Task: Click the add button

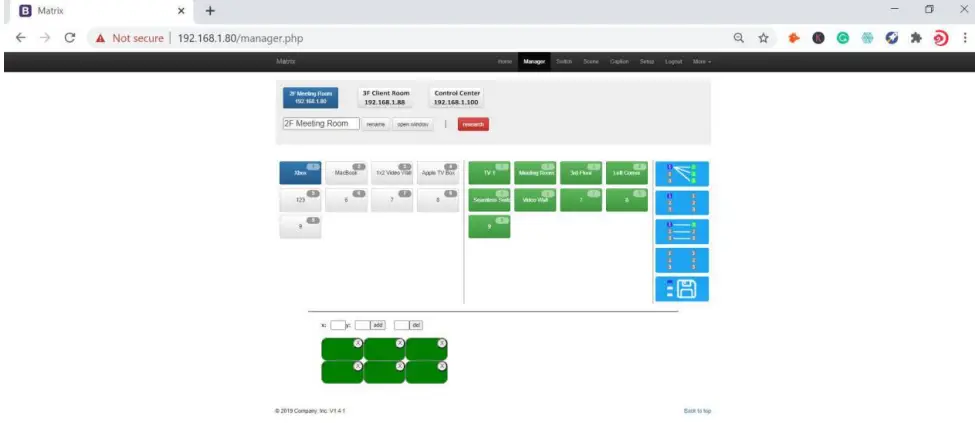Action: point(378,325)
